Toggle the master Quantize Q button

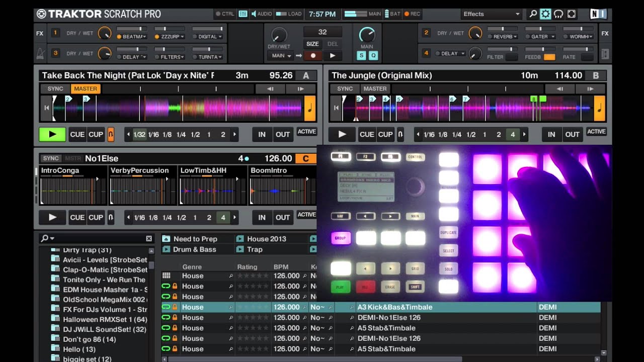(373, 56)
